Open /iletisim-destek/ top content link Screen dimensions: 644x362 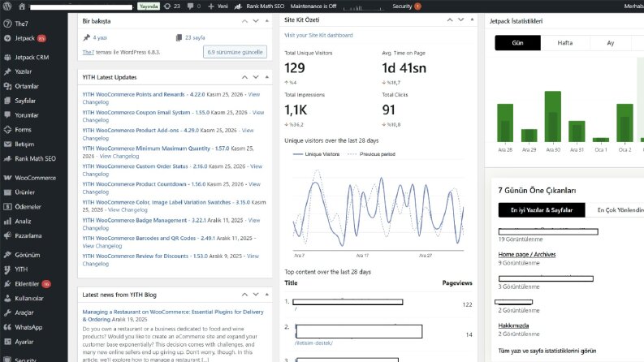tap(313, 343)
